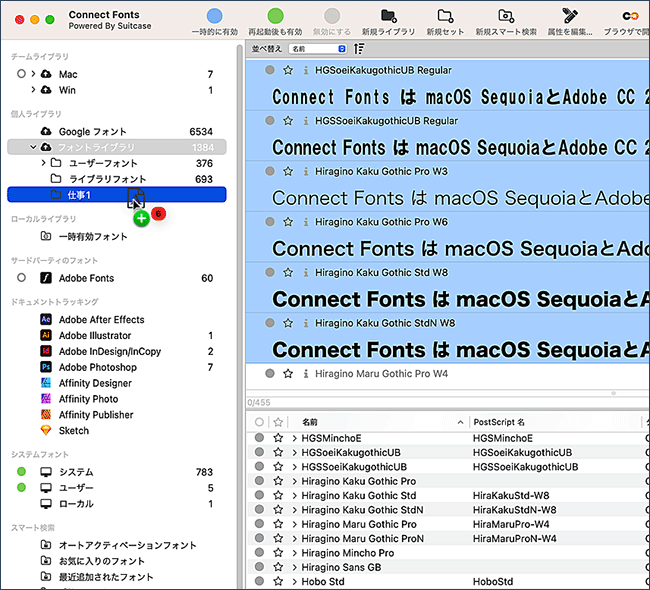The width and height of the screenshot is (650, 590).
Task: Select Affinity Publisher in sidebar
Action: pyautogui.click(x=96, y=415)
